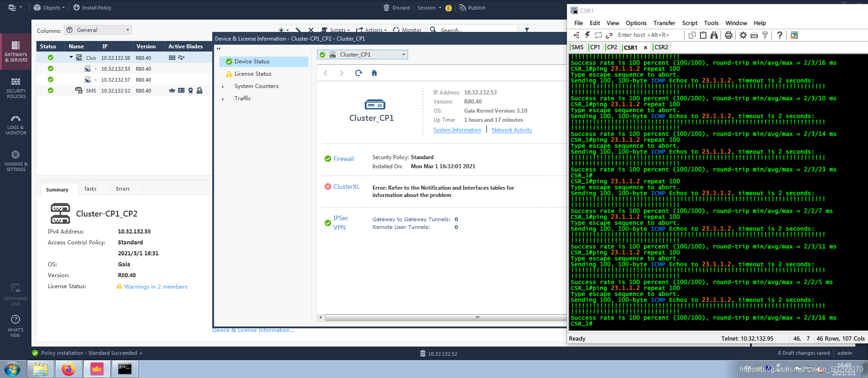Click the session changes counter badge 8
The height and width of the screenshot is (378, 868).
point(449,8)
